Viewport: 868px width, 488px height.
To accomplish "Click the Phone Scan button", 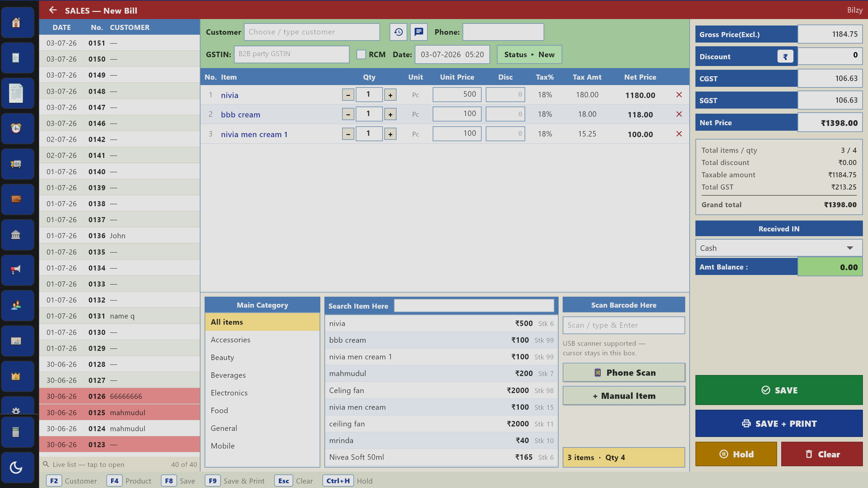I will click(624, 373).
